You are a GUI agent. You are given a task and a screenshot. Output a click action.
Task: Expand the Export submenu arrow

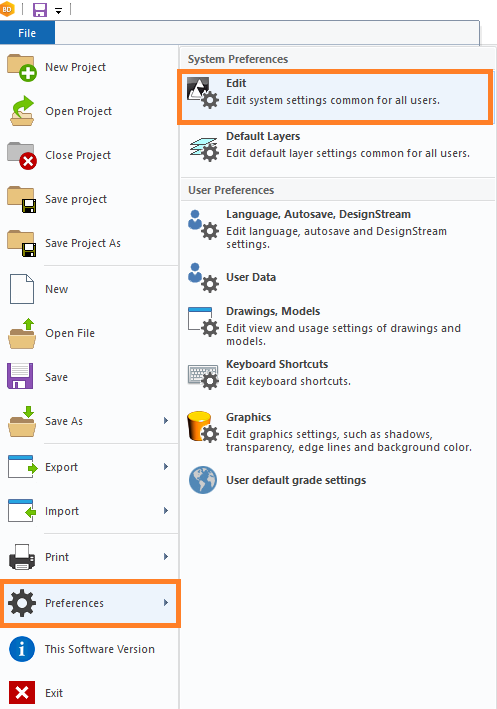(x=166, y=467)
